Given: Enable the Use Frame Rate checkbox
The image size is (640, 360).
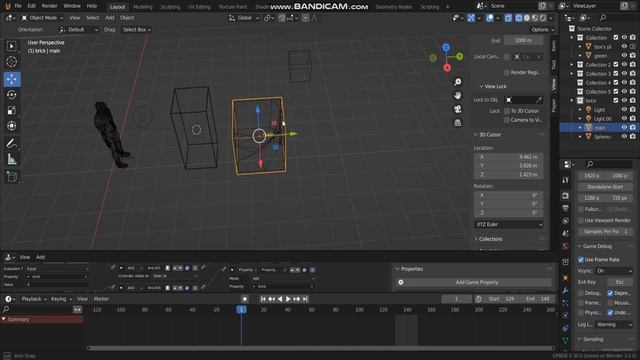Looking at the screenshot, I should coord(581,260).
